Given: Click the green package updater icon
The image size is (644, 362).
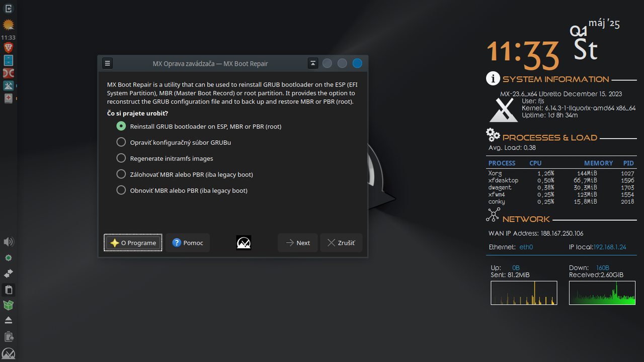Looking at the screenshot, I should (x=8, y=305).
